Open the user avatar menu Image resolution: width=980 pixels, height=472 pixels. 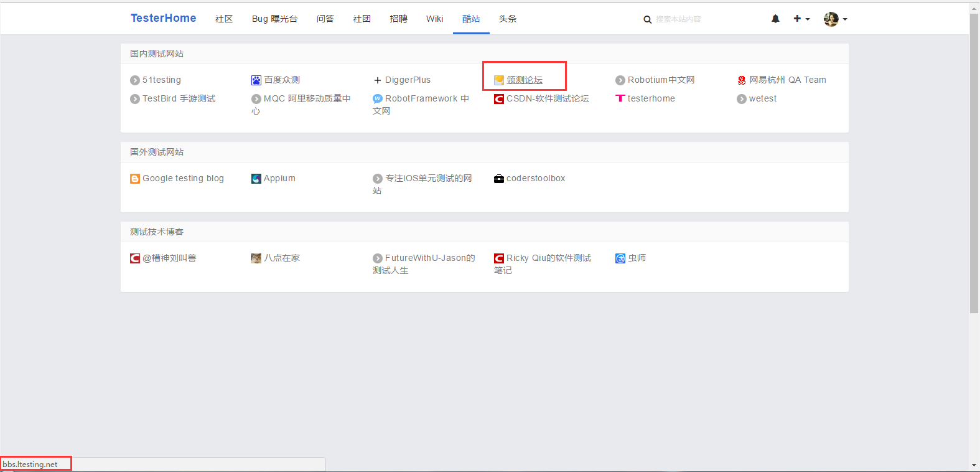835,19
